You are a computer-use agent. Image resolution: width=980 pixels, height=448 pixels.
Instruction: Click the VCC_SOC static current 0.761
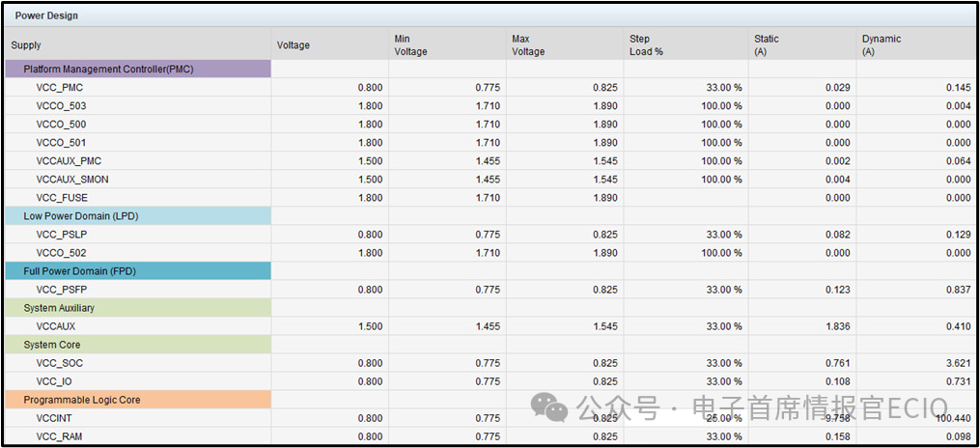pyautogui.click(x=837, y=363)
